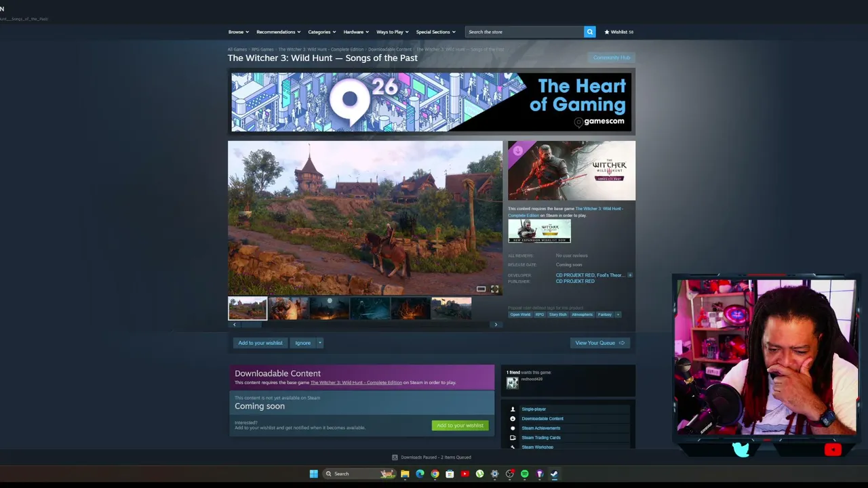Launch Microsoft Edge from the taskbar
Viewport: 868px width, 488px height.
420,474
